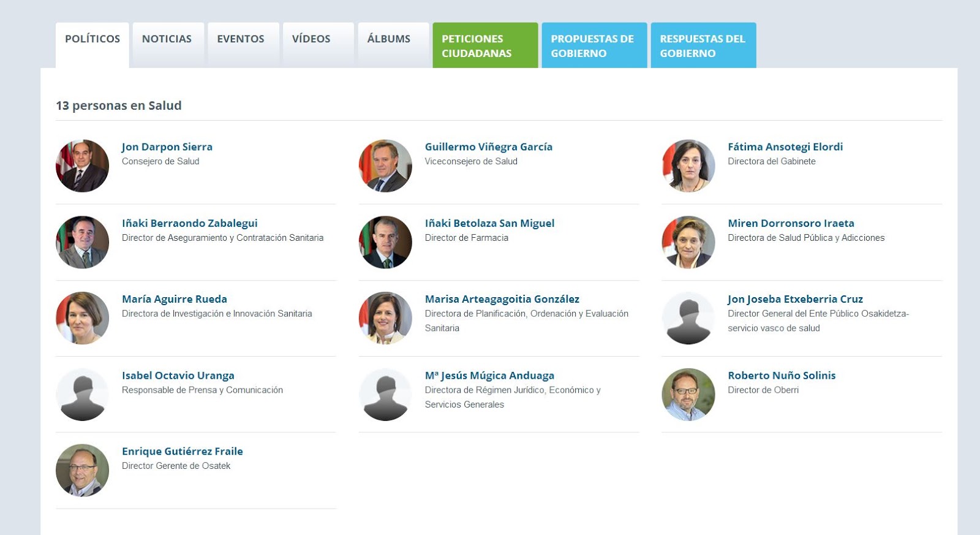Open Miren Dorronsoro Iraeta's profile link
This screenshot has width=980, height=535.
click(791, 224)
